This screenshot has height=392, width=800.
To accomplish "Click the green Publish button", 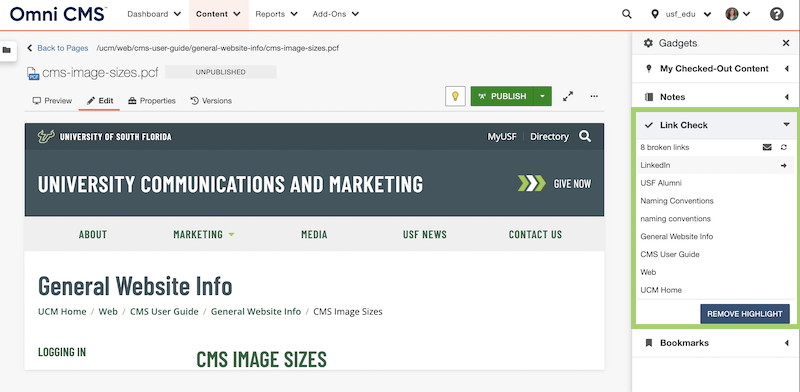I will point(502,96).
